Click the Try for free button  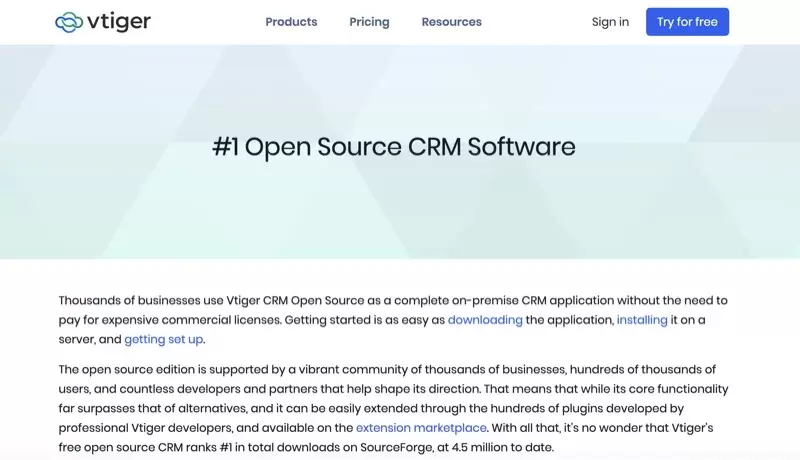coord(687,22)
